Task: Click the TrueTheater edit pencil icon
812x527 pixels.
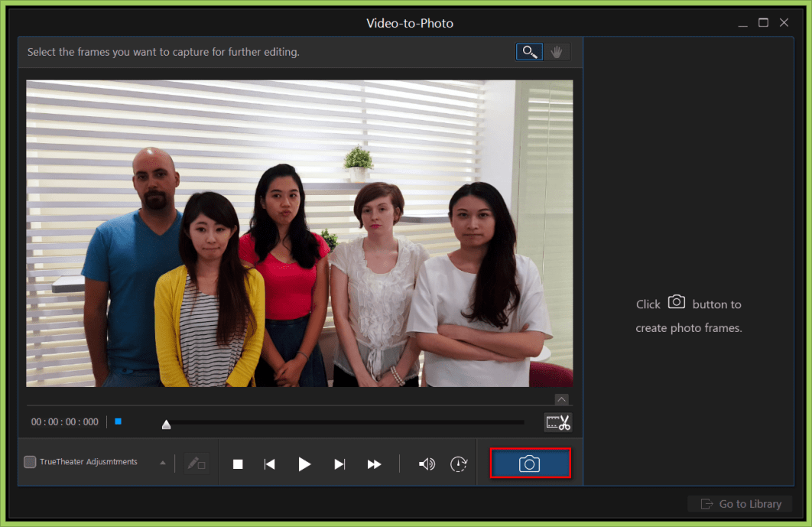Action: tap(197, 464)
